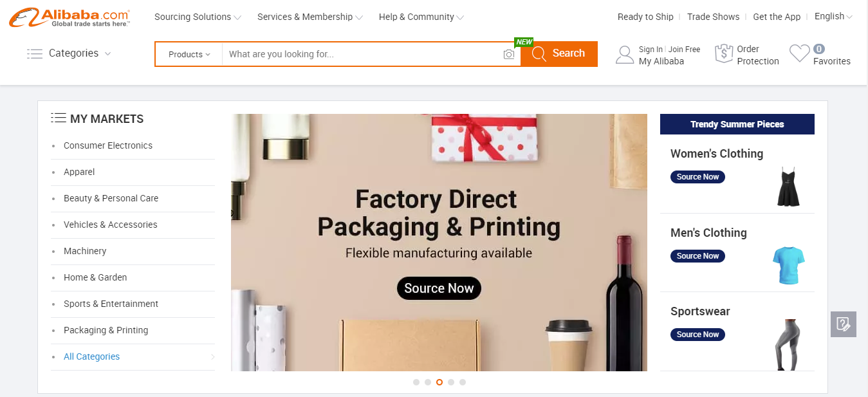The height and width of the screenshot is (397, 868).
Task: Open the Products search type dropdown
Action: 189,54
